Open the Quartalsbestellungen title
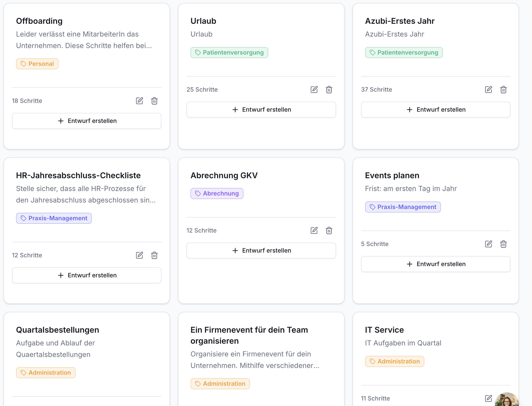This screenshot has width=532, height=406. [58, 330]
